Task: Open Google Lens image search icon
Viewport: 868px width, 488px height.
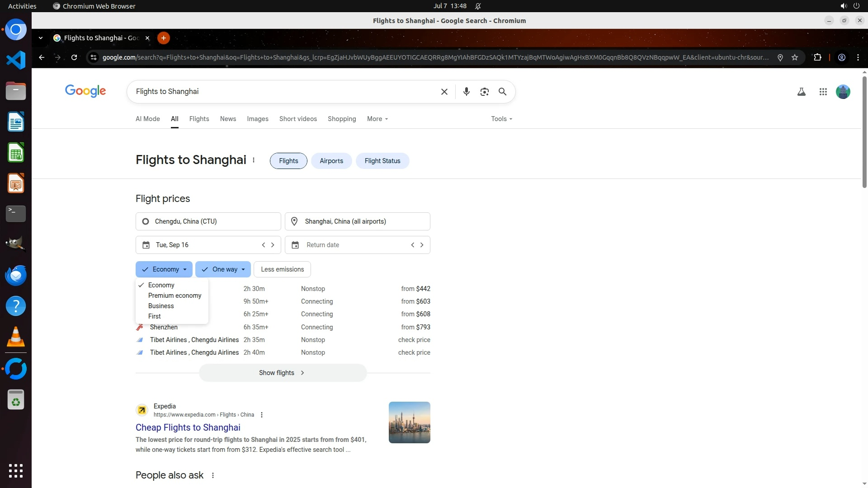Action: coord(484,92)
